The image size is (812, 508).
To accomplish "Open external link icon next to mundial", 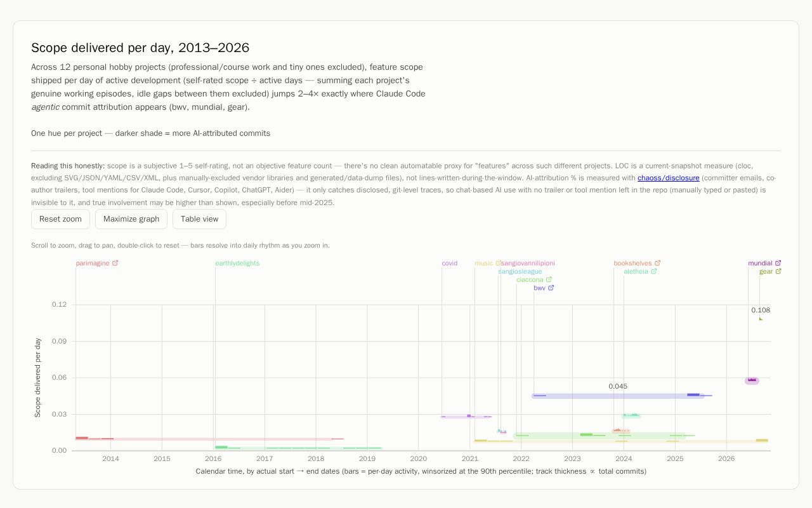I will 778,263.
